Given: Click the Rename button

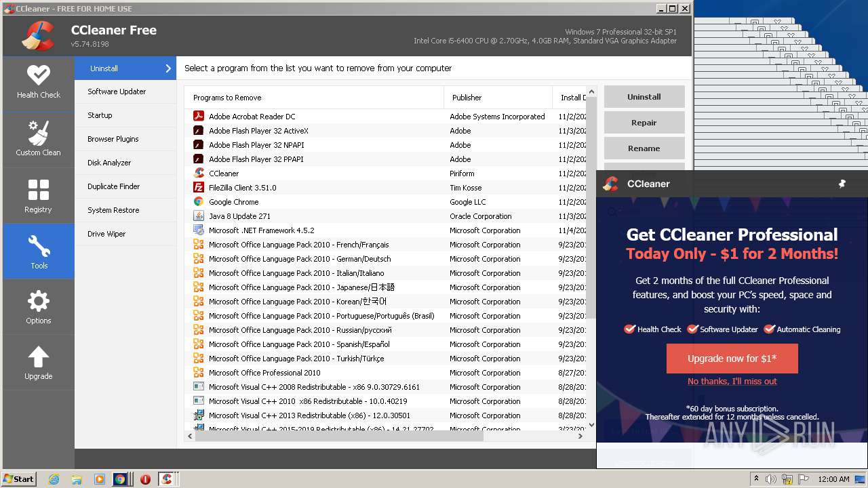Looking at the screenshot, I should point(644,148).
